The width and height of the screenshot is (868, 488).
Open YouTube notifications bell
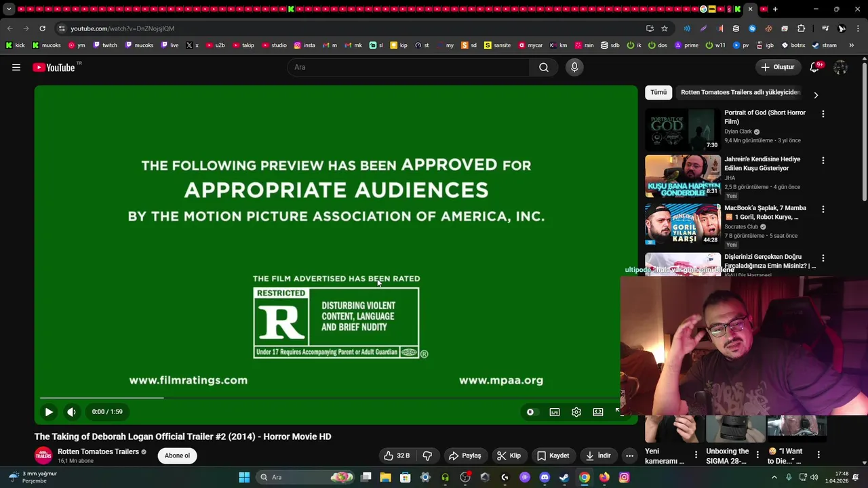point(816,67)
